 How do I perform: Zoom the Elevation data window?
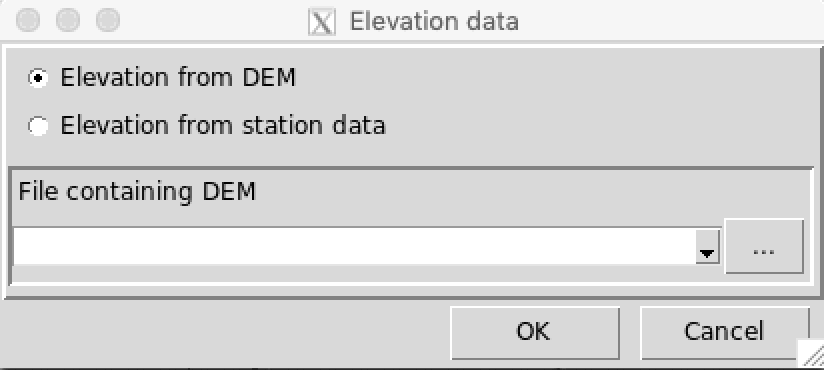click(108, 20)
